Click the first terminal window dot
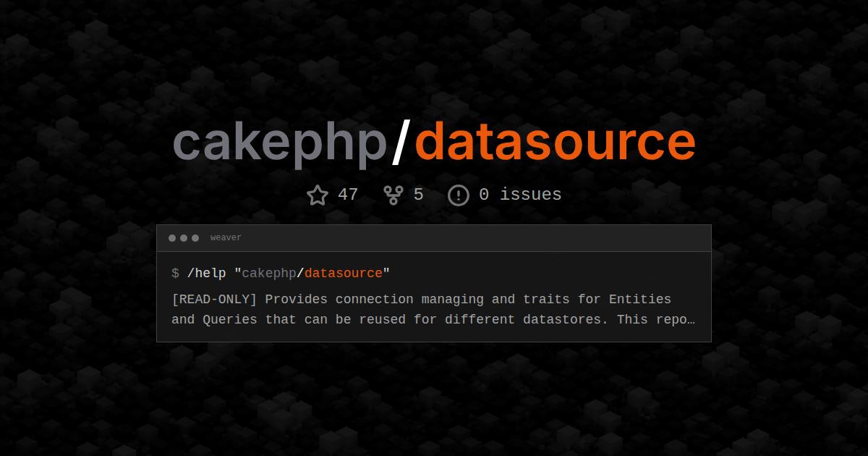Viewport: 868px width, 456px height. [x=172, y=238]
